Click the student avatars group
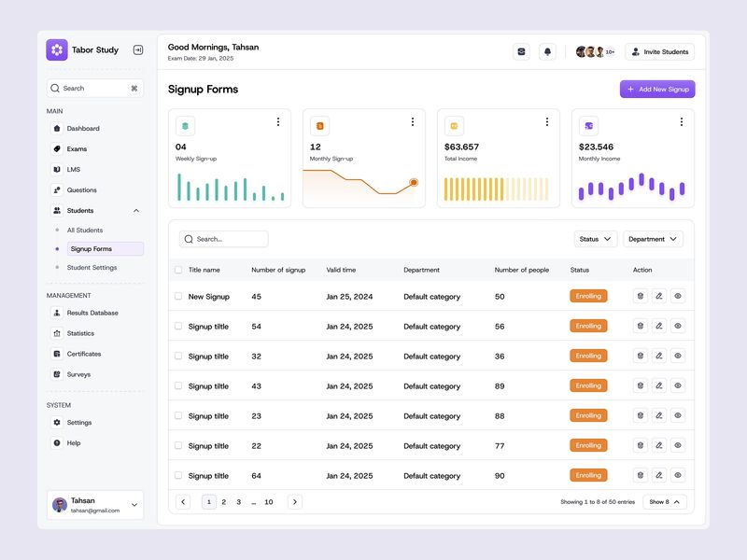The image size is (747, 560). pos(595,51)
